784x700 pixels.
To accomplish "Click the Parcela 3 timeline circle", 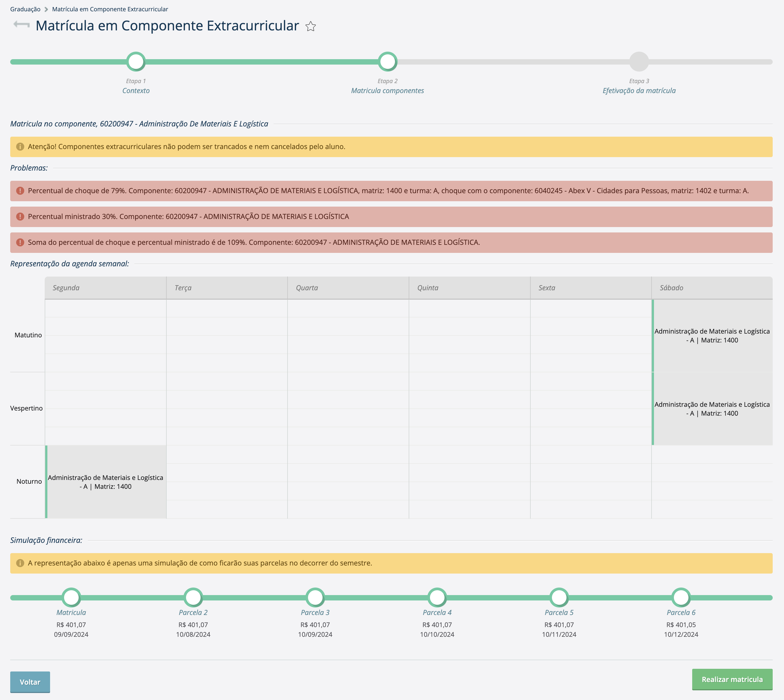I will click(x=315, y=597).
